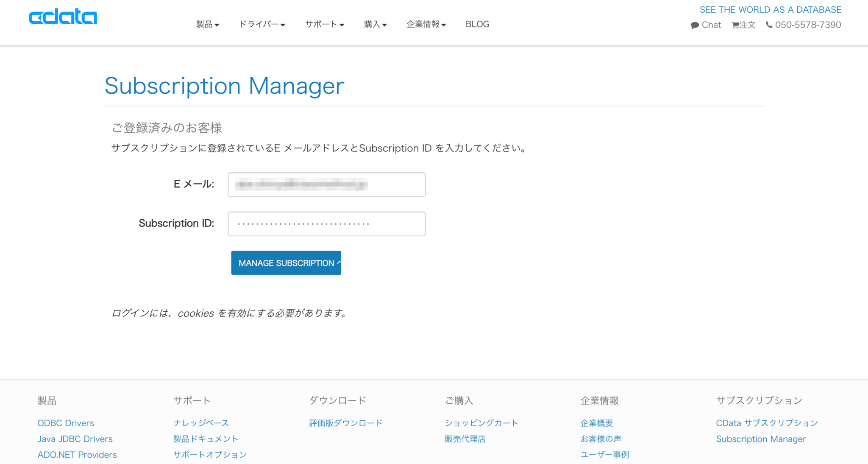Viewport: 868px width, 464px height.
Task: Open the 企業情報 dropdown menu
Action: pos(426,24)
